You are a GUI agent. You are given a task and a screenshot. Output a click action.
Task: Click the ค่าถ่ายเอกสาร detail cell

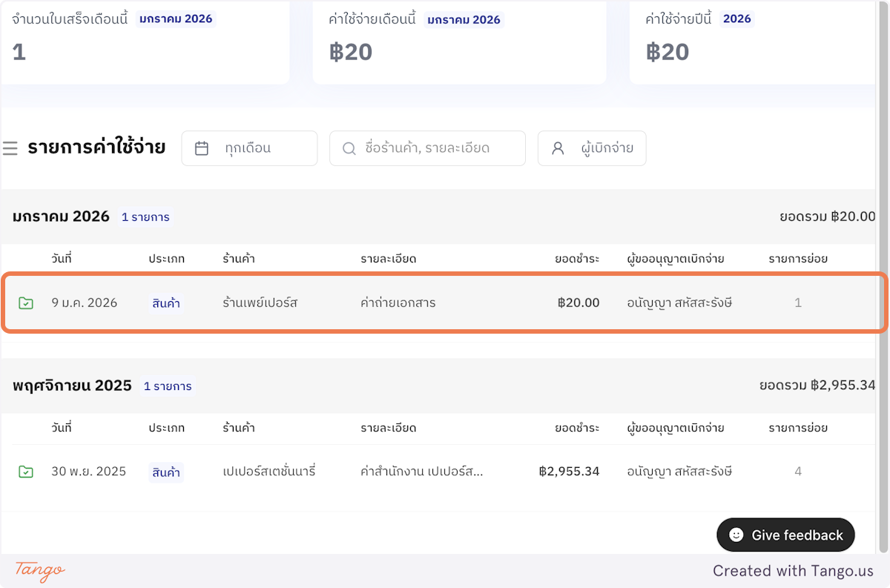(x=398, y=303)
